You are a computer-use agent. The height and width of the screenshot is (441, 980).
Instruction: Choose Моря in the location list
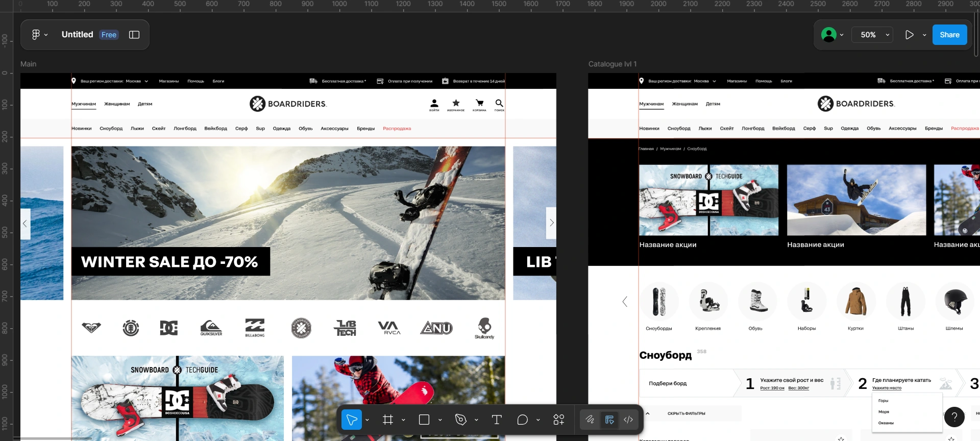coord(884,412)
